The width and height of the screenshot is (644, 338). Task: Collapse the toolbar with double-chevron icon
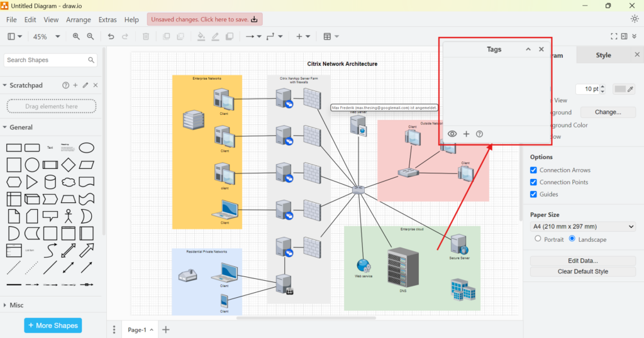pyautogui.click(x=635, y=36)
